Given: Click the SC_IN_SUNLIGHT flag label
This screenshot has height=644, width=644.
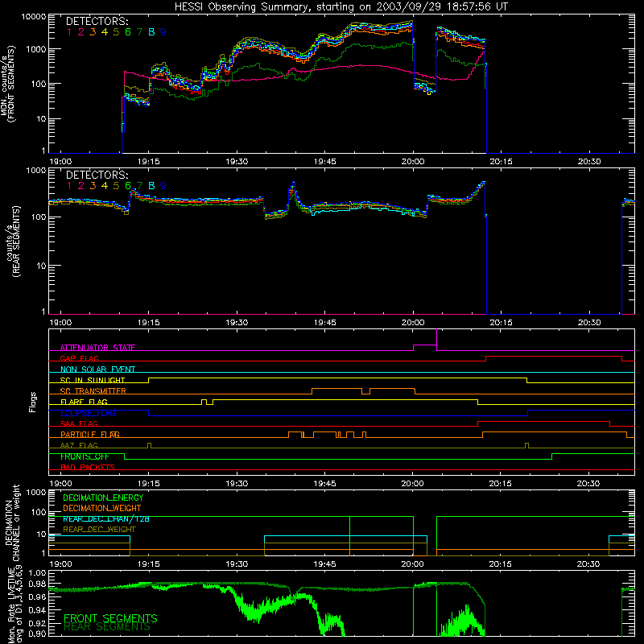Looking at the screenshot, I should coord(93,380).
